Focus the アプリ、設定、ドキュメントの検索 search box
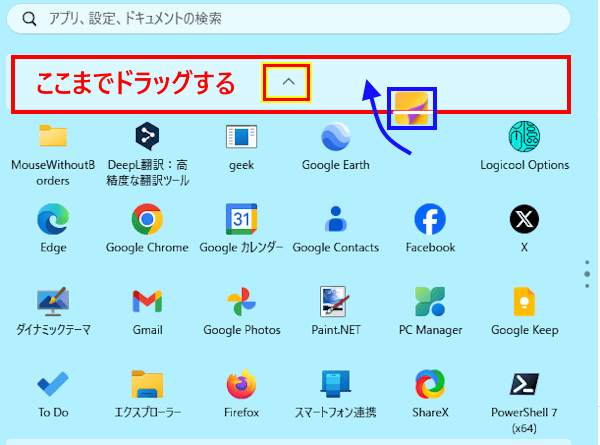 [x=289, y=18]
